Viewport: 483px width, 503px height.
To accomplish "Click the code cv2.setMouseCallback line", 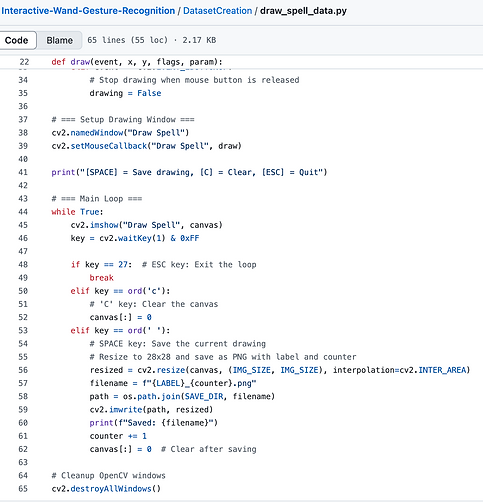I will [x=146, y=146].
